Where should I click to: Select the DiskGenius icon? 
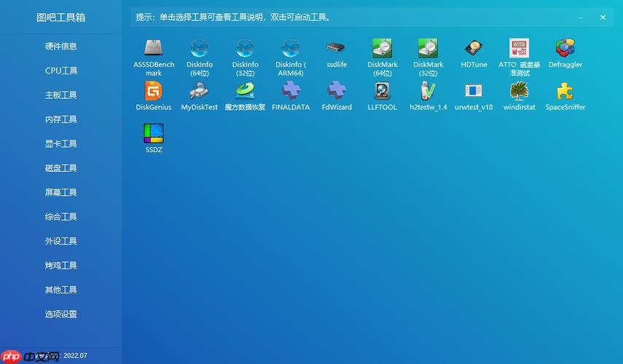(x=153, y=91)
